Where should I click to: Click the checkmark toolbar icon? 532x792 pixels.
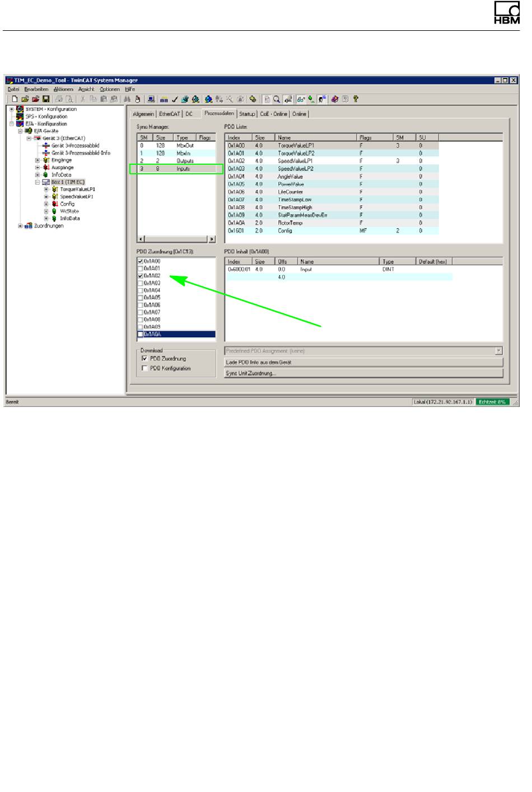point(175,99)
